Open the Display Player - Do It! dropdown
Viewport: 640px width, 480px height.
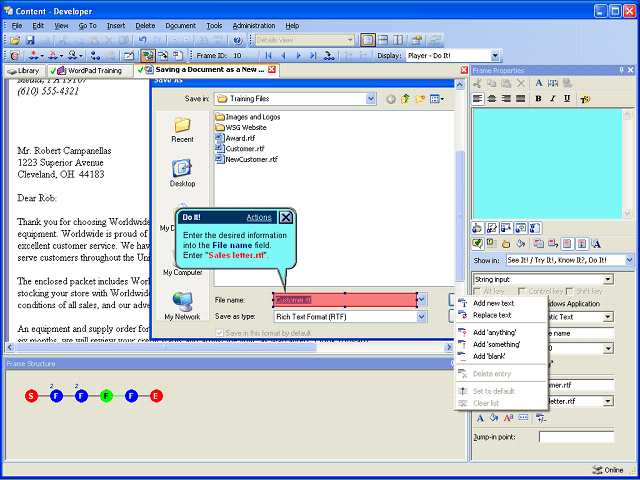[x=495, y=56]
